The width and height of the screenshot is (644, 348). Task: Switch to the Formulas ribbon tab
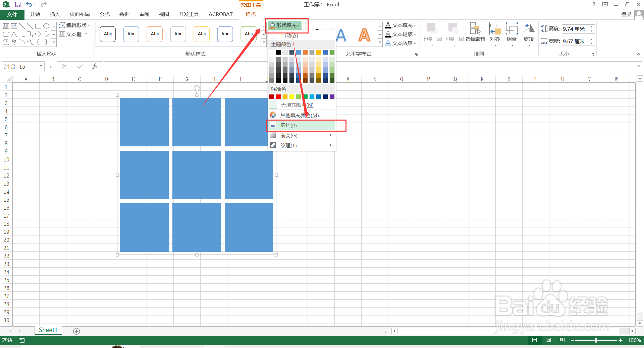(x=104, y=14)
